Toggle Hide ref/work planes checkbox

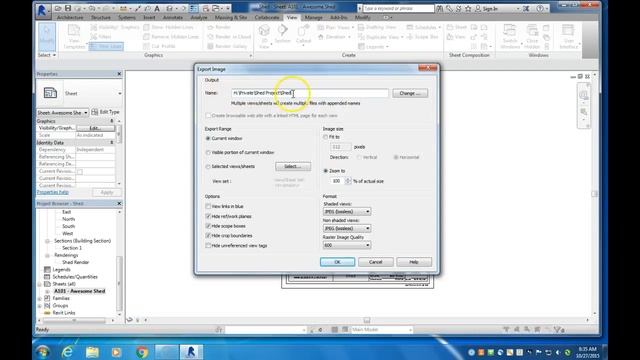(208, 216)
